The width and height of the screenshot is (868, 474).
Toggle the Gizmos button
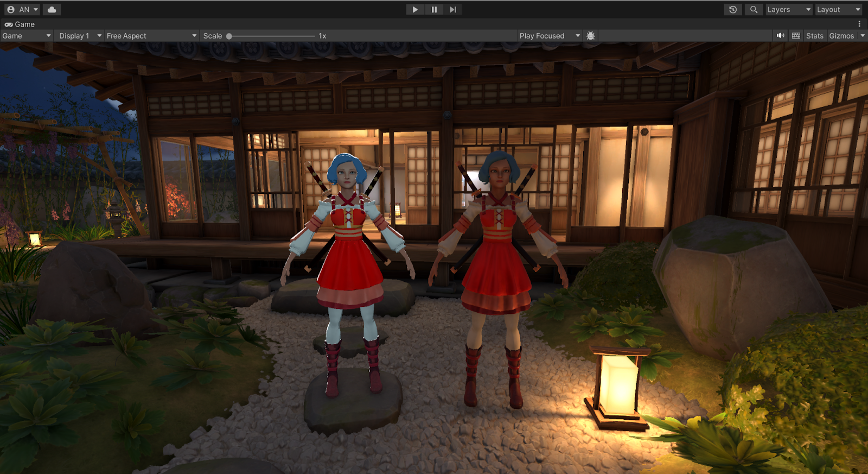(x=841, y=36)
